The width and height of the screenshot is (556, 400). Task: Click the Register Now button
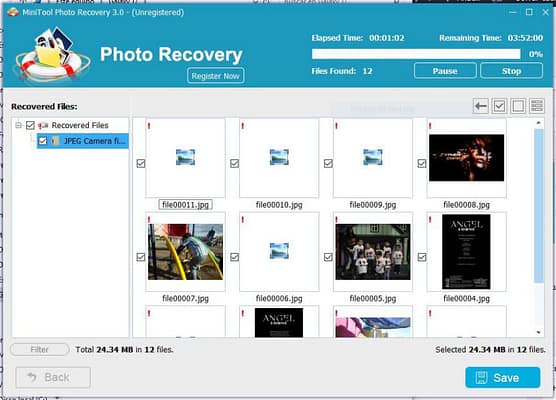pyautogui.click(x=216, y=76)
